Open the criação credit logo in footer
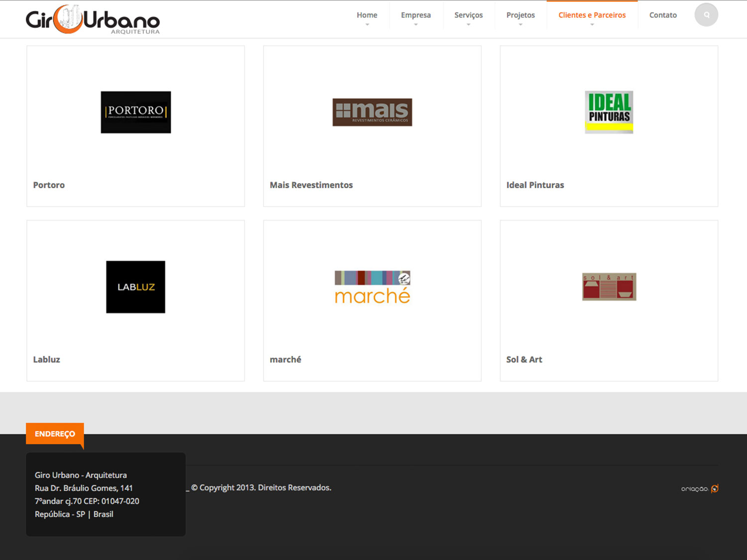 coord(700,489)
